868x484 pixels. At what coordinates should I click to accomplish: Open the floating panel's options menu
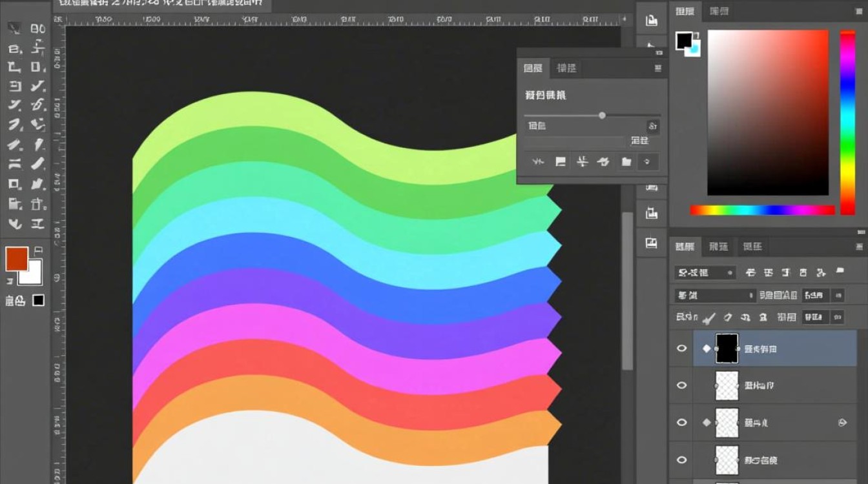658,68
